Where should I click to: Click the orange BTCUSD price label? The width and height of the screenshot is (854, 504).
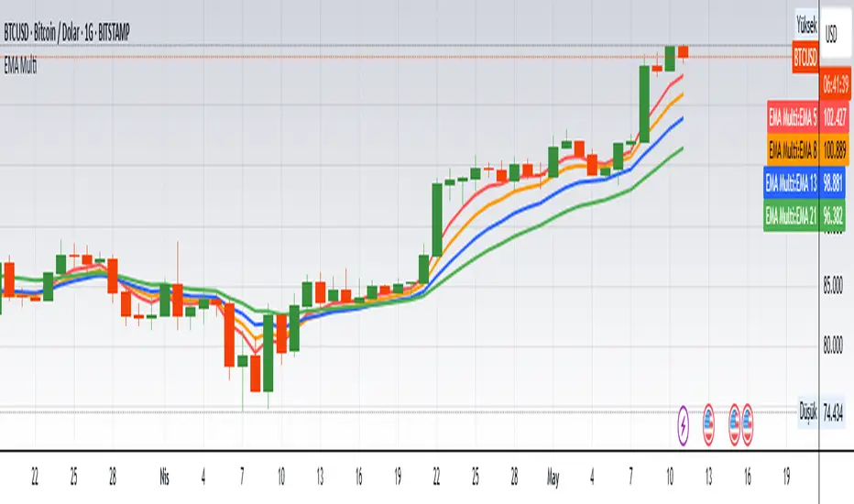point(805,58)
